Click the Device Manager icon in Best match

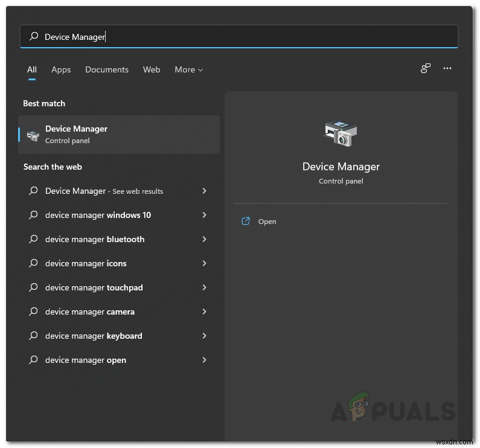click(33, 135)
